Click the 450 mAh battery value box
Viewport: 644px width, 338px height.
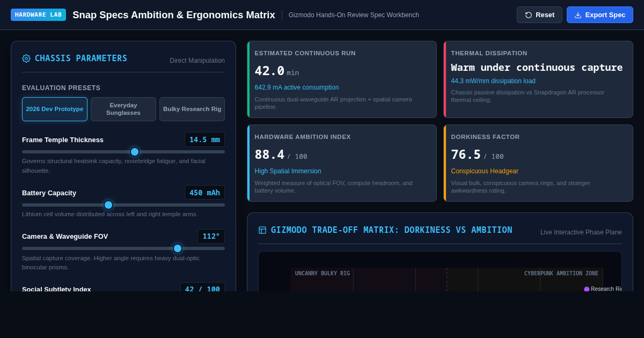click(x=204, y=193)
